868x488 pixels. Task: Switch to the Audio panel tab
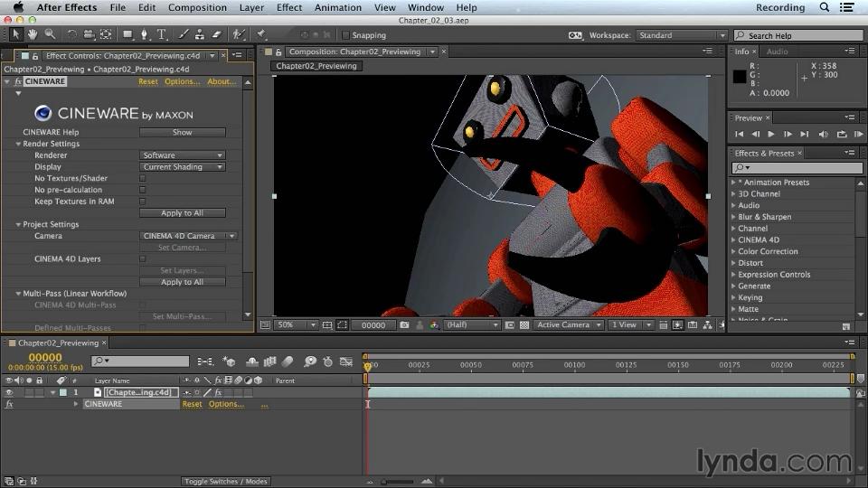click(777, 52)
